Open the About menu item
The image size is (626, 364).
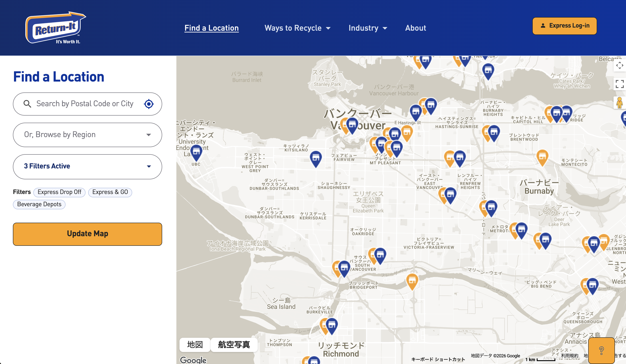(x=415, y=28)
